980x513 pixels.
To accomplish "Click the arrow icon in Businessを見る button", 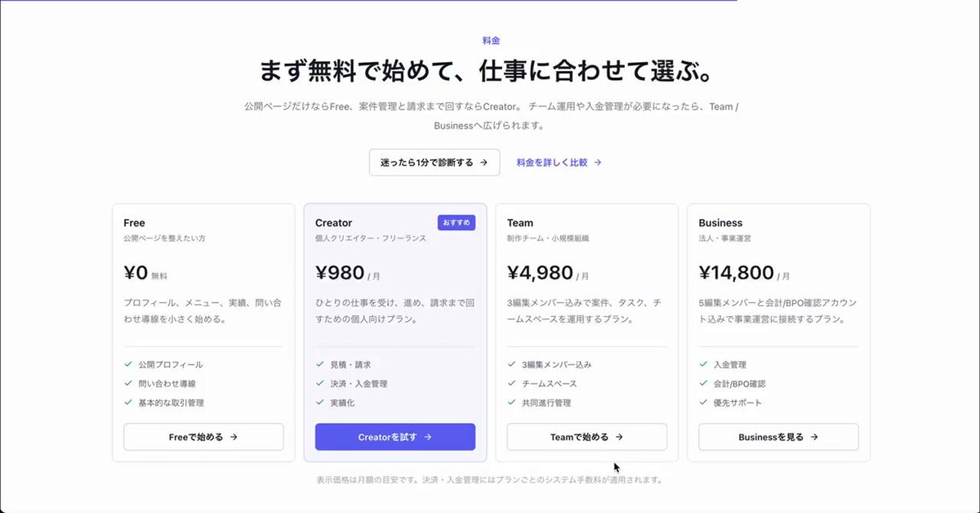I will pos(814,437).
